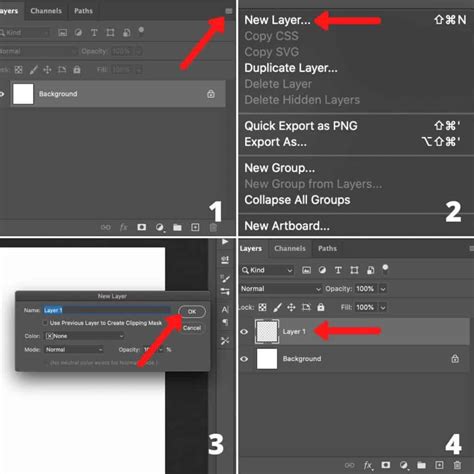Select Quick Export as PNG
Viewport: 474px width, 474px height.
click(301, 126)
